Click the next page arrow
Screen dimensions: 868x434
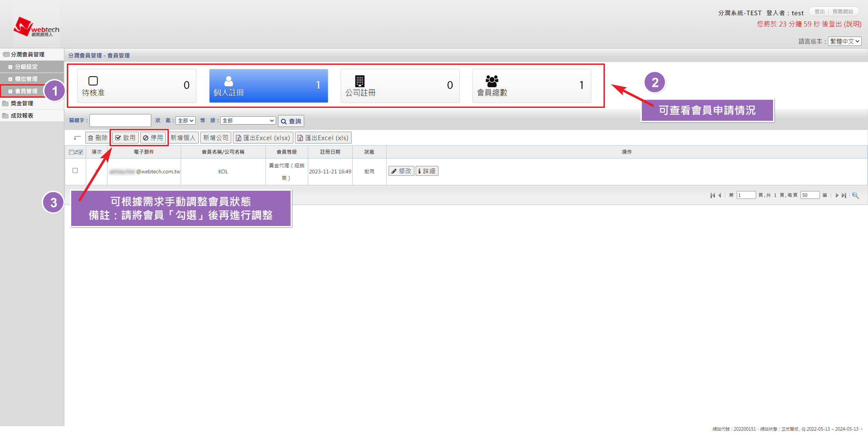click(x=837, y=195)
